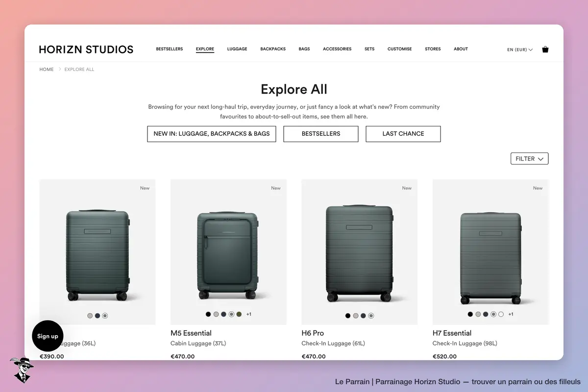This screenshot has width=588, height=392.
Task: Open the H6 Pro product title
Action: (x=313, y=333)
